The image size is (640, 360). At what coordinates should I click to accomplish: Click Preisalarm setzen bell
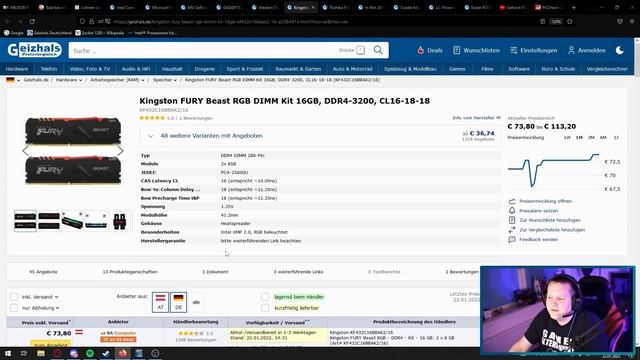tap(534, 211)
